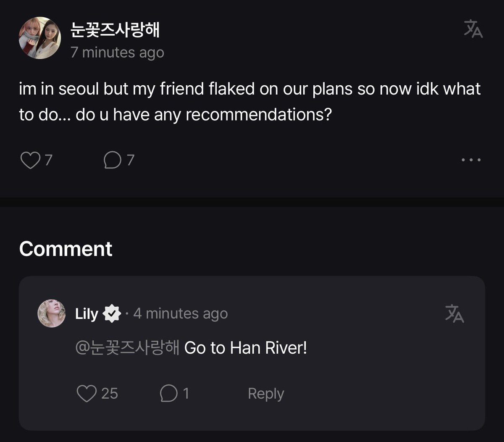Like the post with the heart icon
The image size is (504, 442).
[x=30, y=160]
